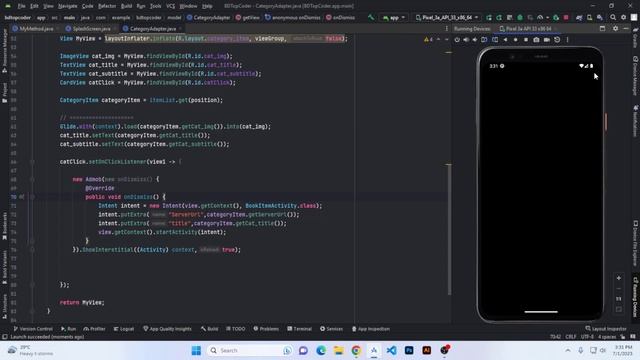Image resolution: width=640 pixels, height=360 pixels.
Task: Hide the Running Devices panel
Action: click(626, 29)
